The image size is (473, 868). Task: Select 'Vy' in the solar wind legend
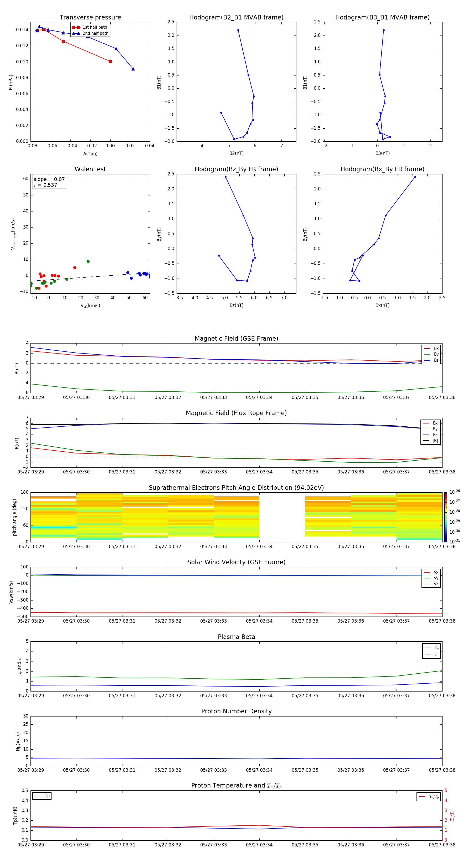431,578
